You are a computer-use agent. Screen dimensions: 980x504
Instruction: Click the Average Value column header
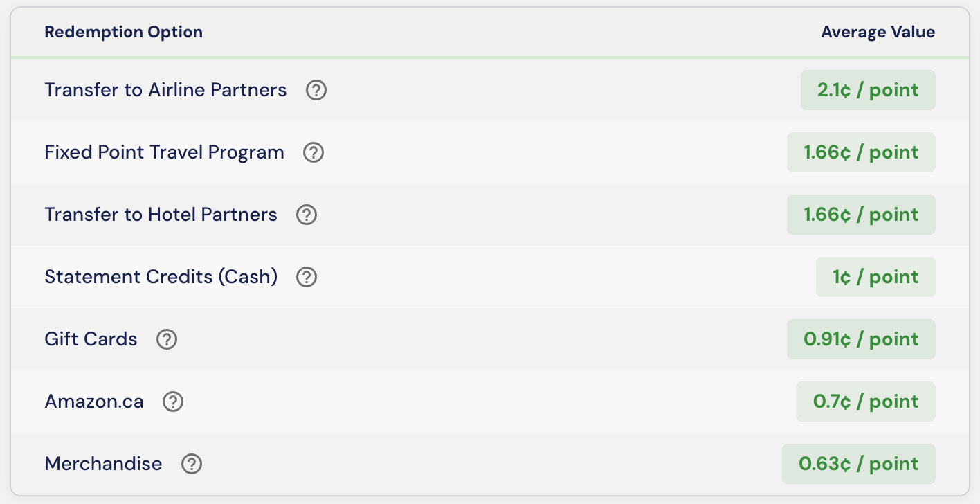coord(878,32)
